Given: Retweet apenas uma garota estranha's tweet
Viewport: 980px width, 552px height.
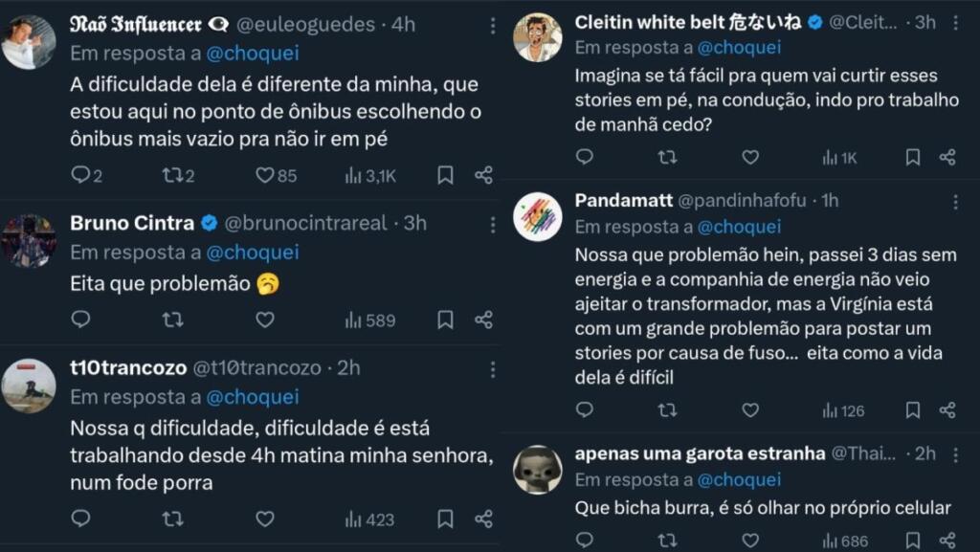Looking at the screenshot, I should pos(667,541).
